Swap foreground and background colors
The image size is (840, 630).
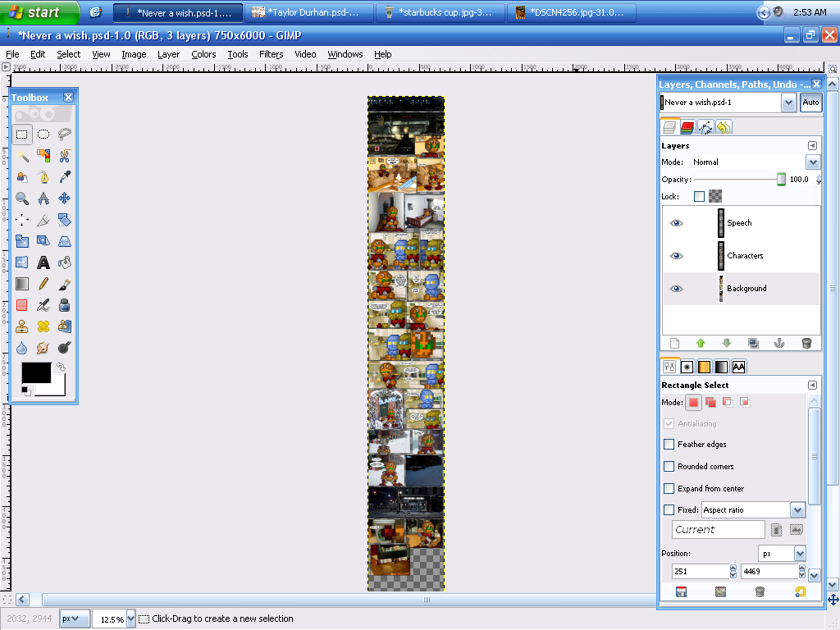[x=61, y=367]
